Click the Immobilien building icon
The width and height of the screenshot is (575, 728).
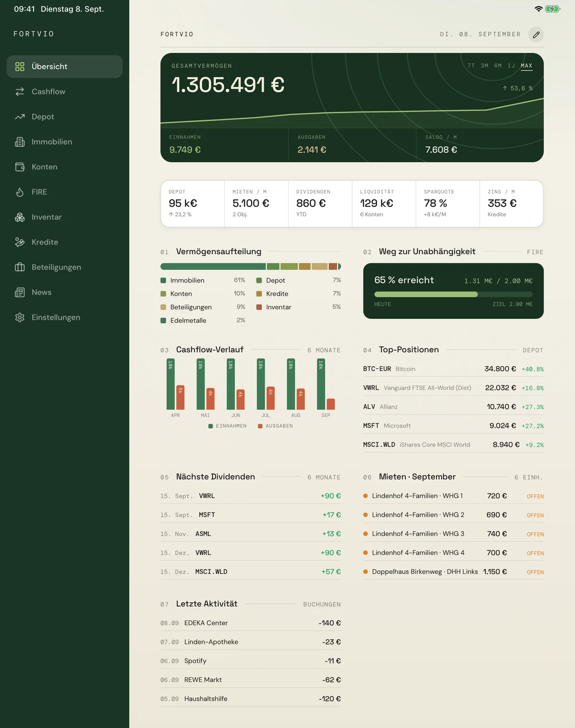[x=20, y=142]
